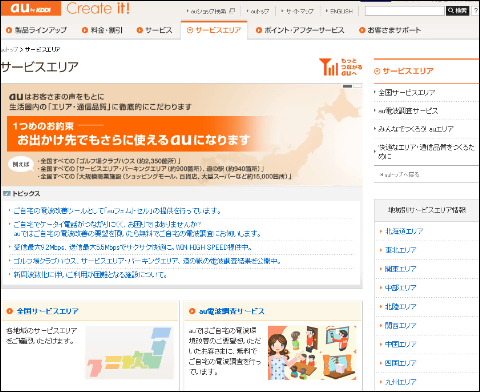Open the サイトマップ link
Viewport: 480px width, 392px height.
pos(299,11)
